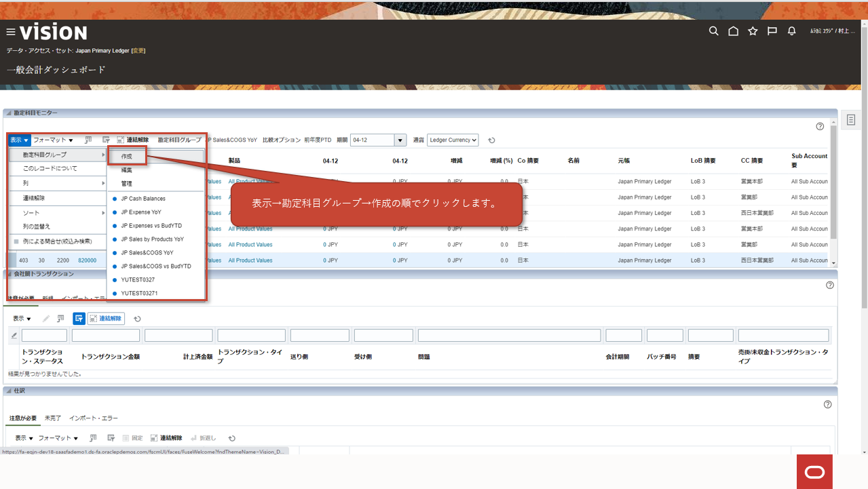Viewport: 868px width, 489px height.
Task: Click query-by-example icon in account monitor toolbar
Action: click(x=106, y=140)
